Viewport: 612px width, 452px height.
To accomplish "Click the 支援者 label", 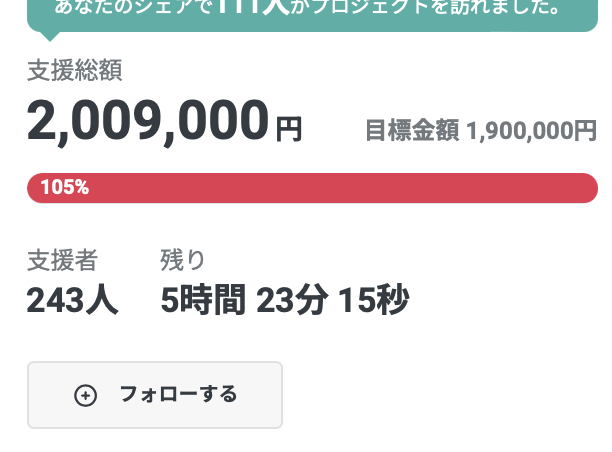I will 62,260.
